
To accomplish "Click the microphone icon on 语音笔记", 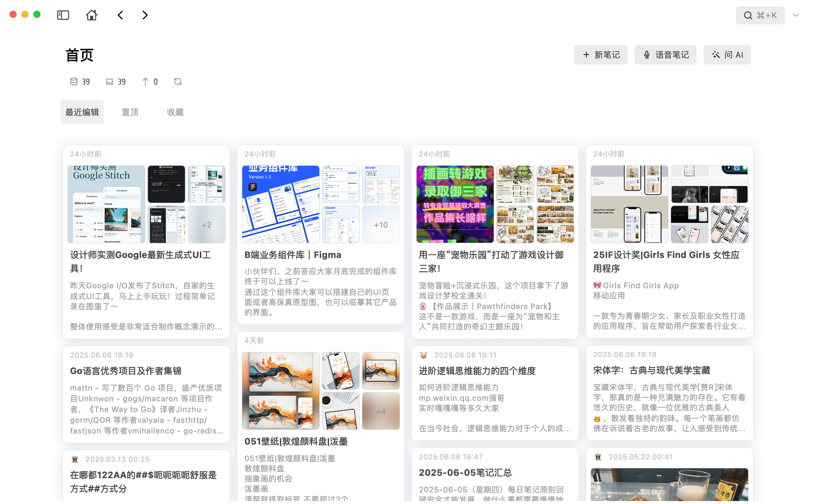I will 647,54.
